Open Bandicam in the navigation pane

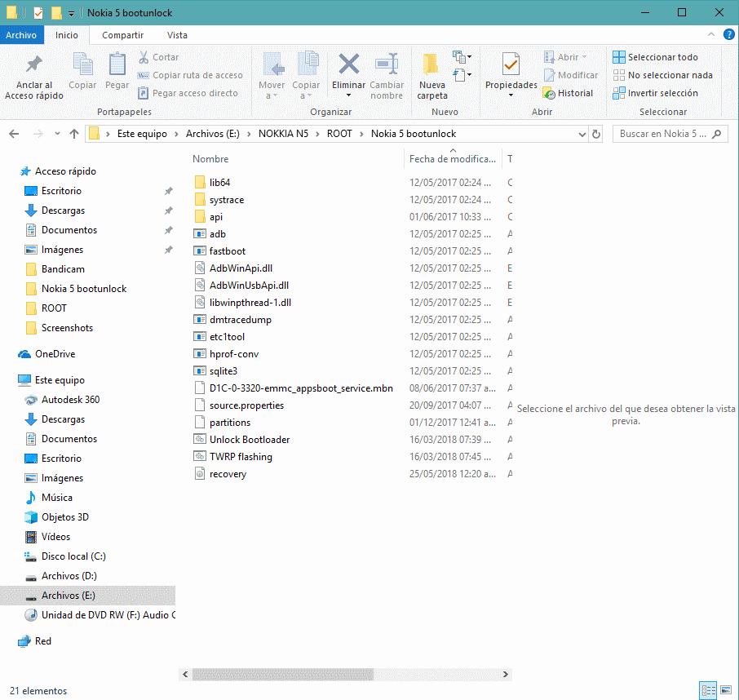pos(63,269)
